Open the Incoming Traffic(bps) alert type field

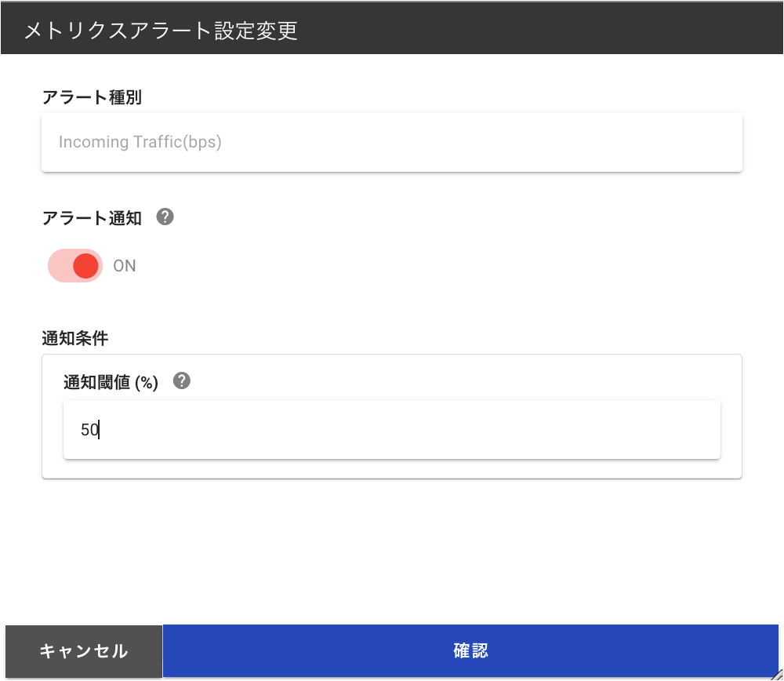(391, 142)
